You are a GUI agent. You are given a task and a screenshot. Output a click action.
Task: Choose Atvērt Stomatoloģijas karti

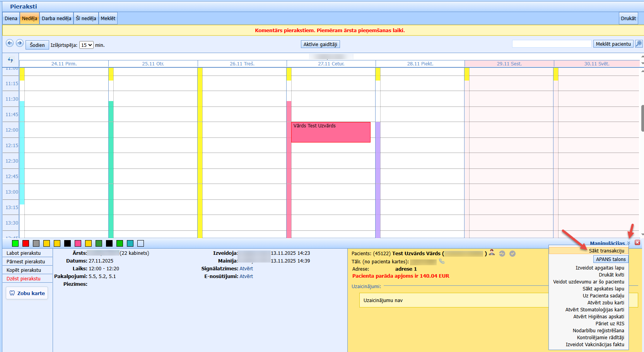pyautogui.click(x=595, y=309)
